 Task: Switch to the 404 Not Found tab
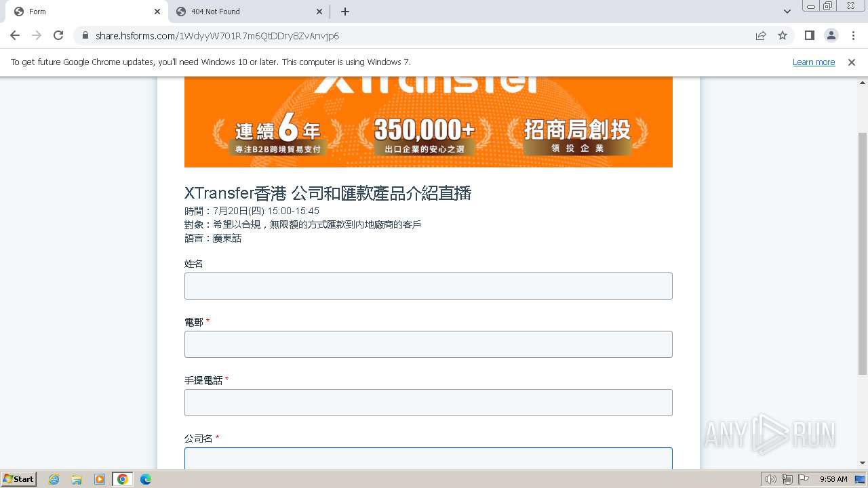pos(250,12)
